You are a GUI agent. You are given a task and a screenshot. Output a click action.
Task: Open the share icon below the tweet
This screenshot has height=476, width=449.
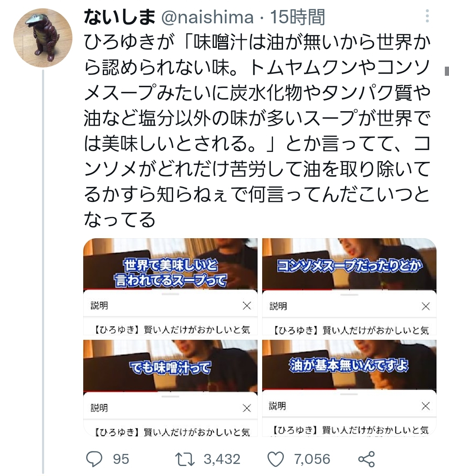click(367, 459)
